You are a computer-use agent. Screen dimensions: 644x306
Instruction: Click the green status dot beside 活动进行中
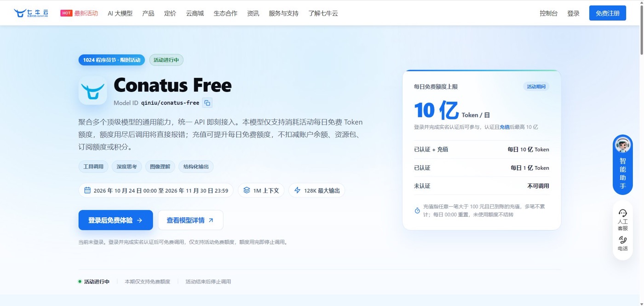80,282
